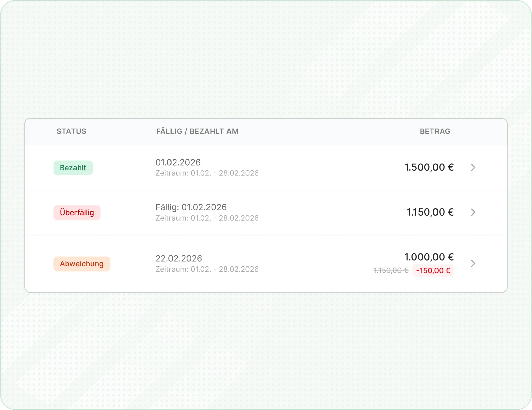Viewport: 532px width, 410px height.
Task: Click the FÄLLIG / BEZAHLT AM header
Action: (197, 131)
